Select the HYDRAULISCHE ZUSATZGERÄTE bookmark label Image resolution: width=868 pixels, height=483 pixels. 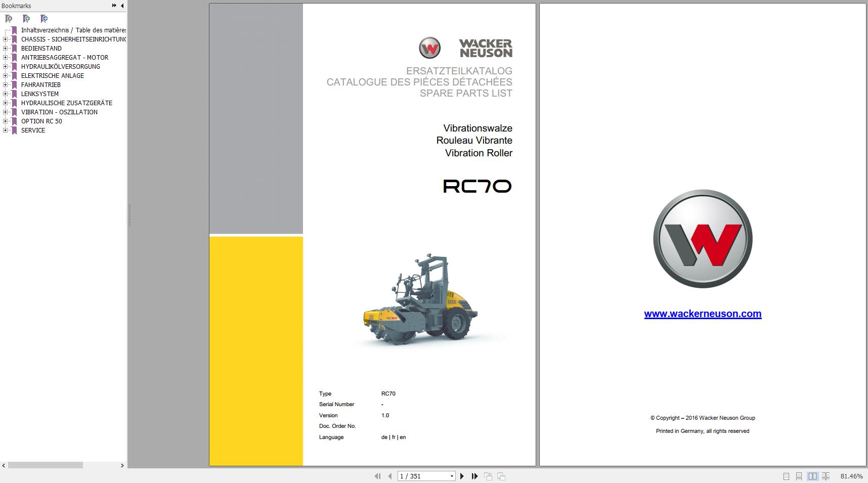click(x=67, y=103)
